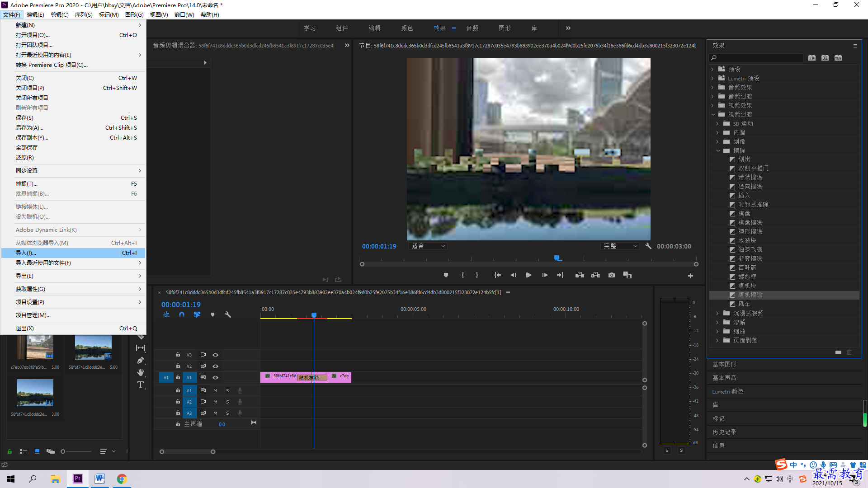Viewport: 868px width, 488px height.
Task: Toggle timeline snap magnet icon
Action: [182, 314]
